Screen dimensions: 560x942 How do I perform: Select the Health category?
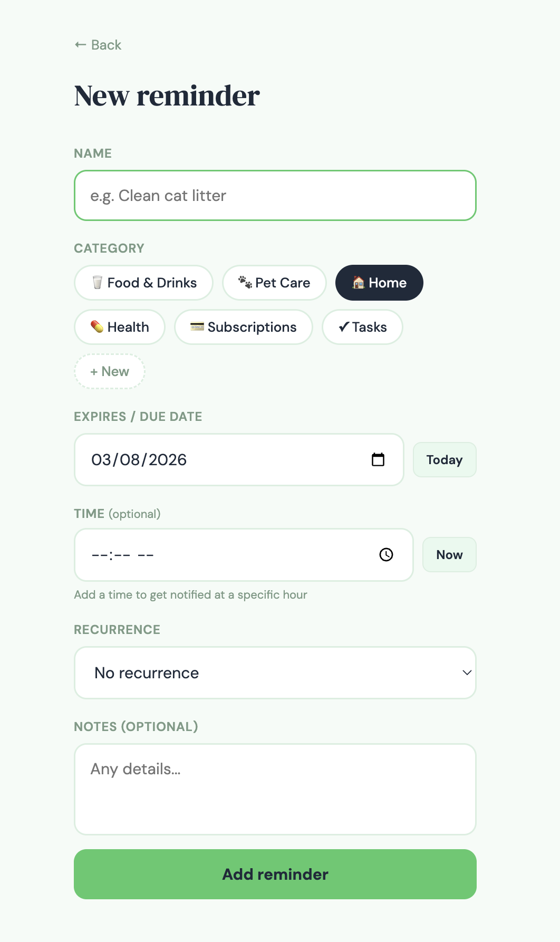pyautogui.click(x=119, y=327)
